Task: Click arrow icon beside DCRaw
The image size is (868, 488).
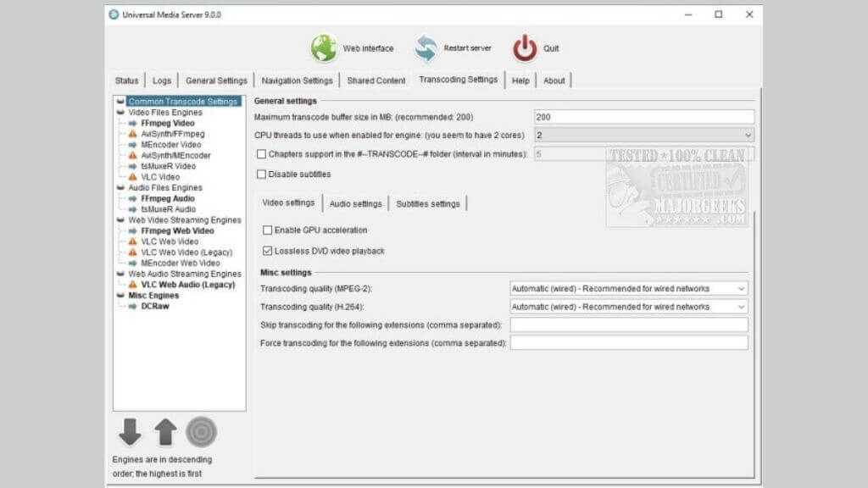Action: [x=133, y=306]
